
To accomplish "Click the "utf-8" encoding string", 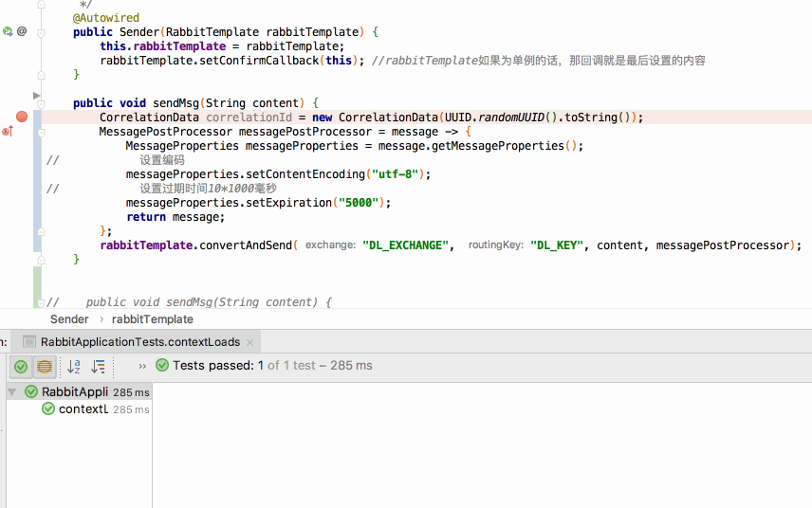I will 396,174.
